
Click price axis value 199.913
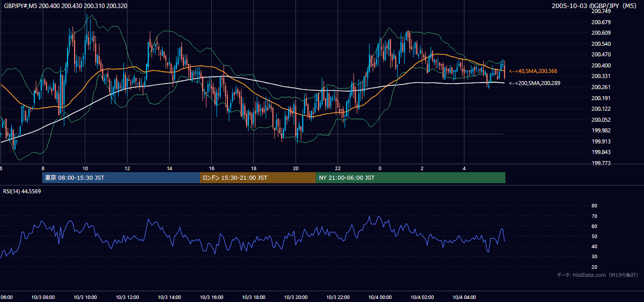tap(601, 142)
